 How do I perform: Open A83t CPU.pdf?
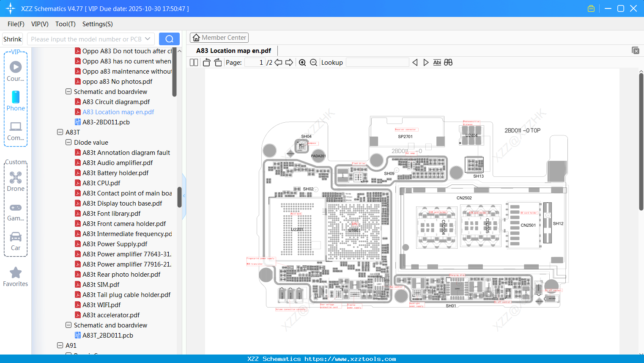(x=101, y=183)
